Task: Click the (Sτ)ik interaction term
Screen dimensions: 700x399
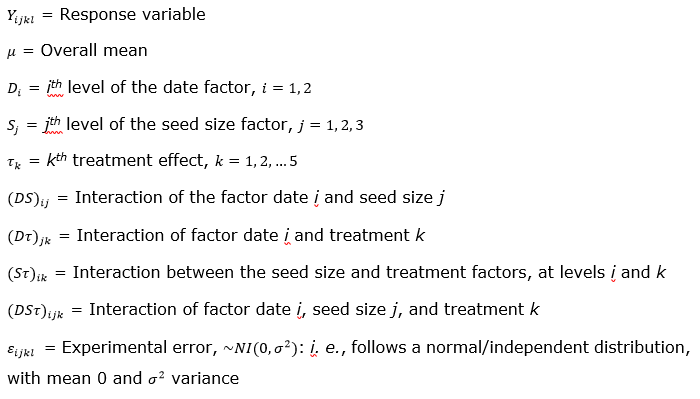Action: [x=27, y=274]
